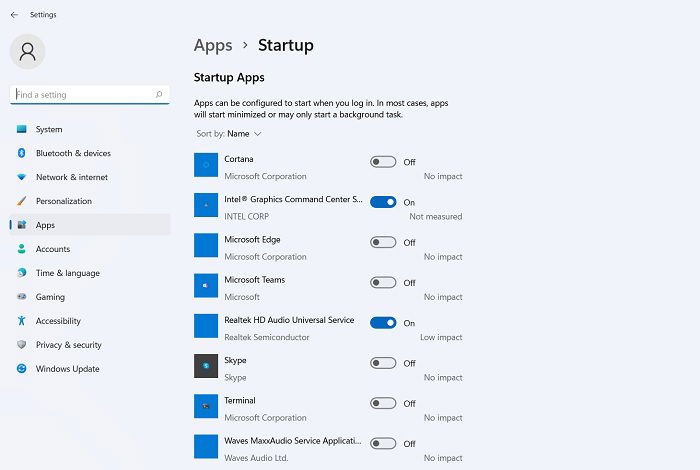Click the Microsoft Edge app icon
This screenshot has height=470, width=700.
pos(206,245)
